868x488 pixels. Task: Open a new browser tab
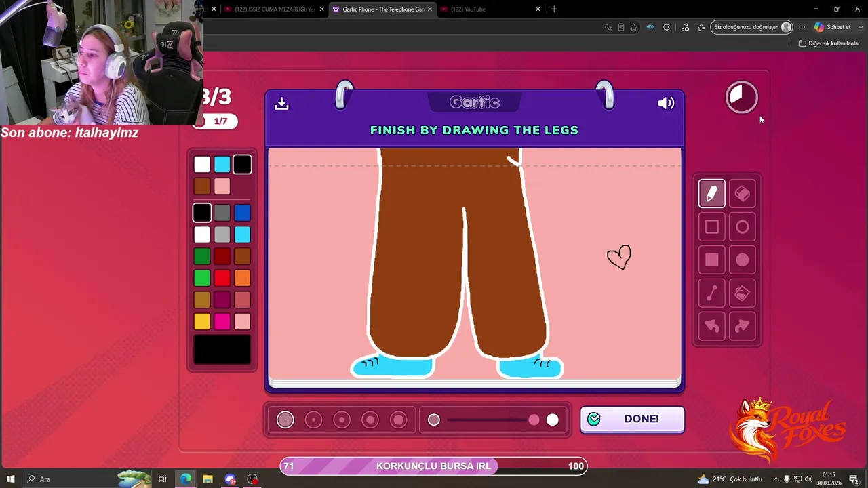click(x=554, y=9)
